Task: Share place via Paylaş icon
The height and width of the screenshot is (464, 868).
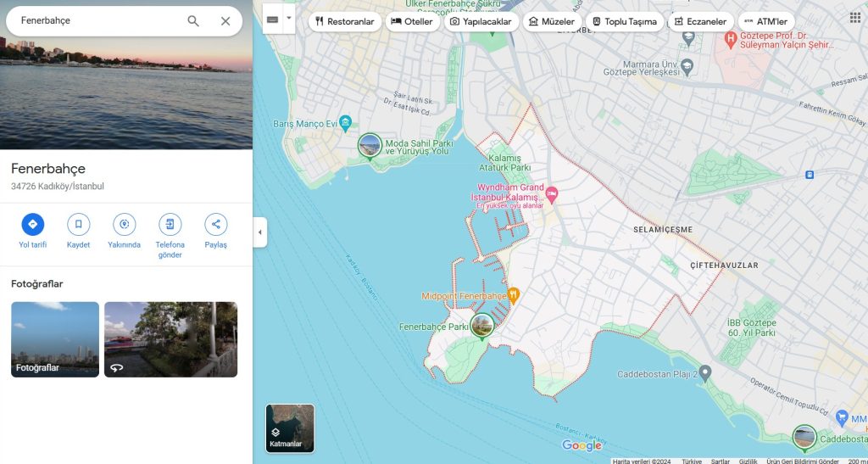Action: [216, 224]
